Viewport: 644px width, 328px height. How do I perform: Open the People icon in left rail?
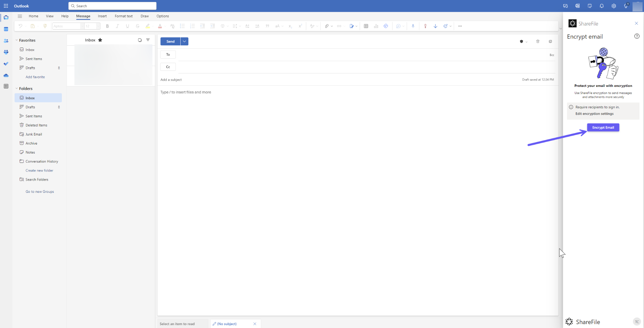coord(6,41)
